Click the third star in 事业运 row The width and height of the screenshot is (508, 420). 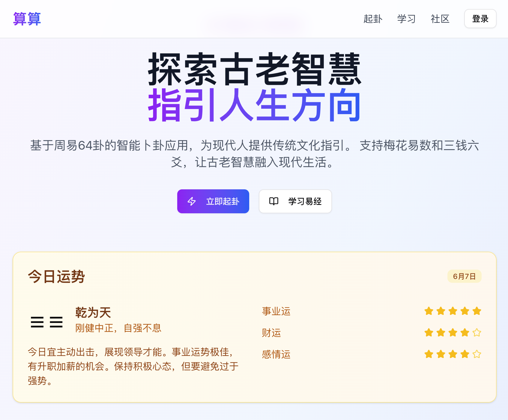point(453,311)
